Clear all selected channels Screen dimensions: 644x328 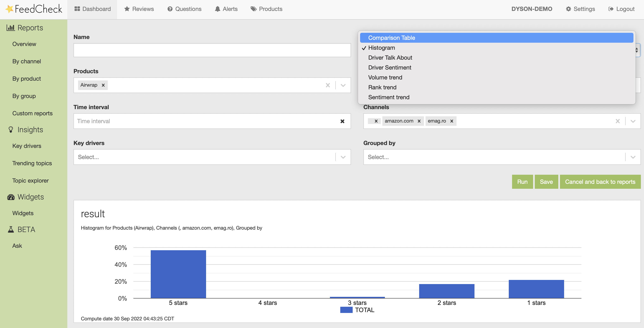618,121
